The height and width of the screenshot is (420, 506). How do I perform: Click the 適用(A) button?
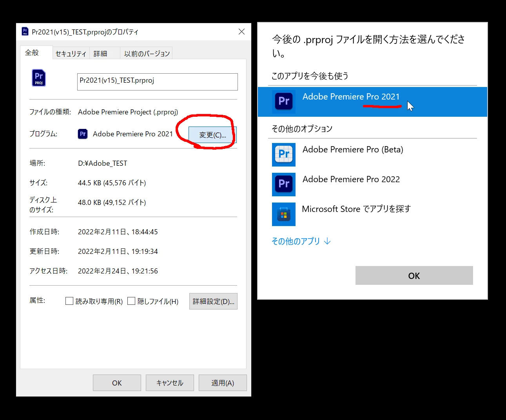click(x=223, y=383)
